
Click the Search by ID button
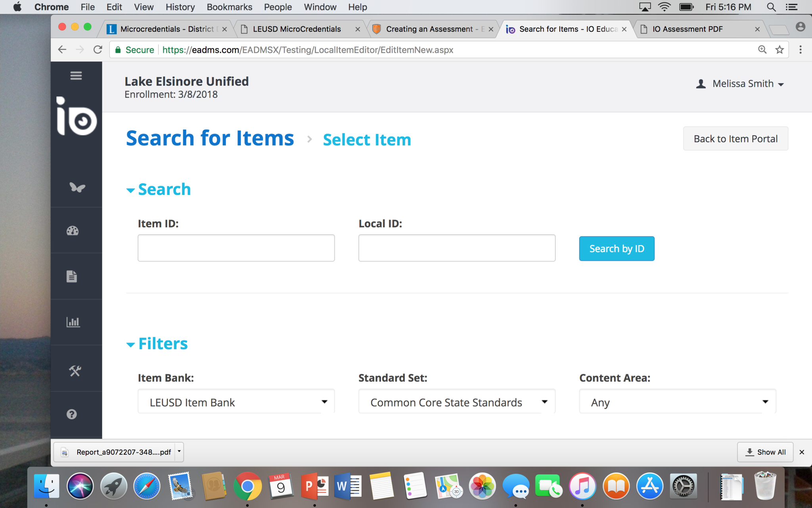(x=617, y=249)
